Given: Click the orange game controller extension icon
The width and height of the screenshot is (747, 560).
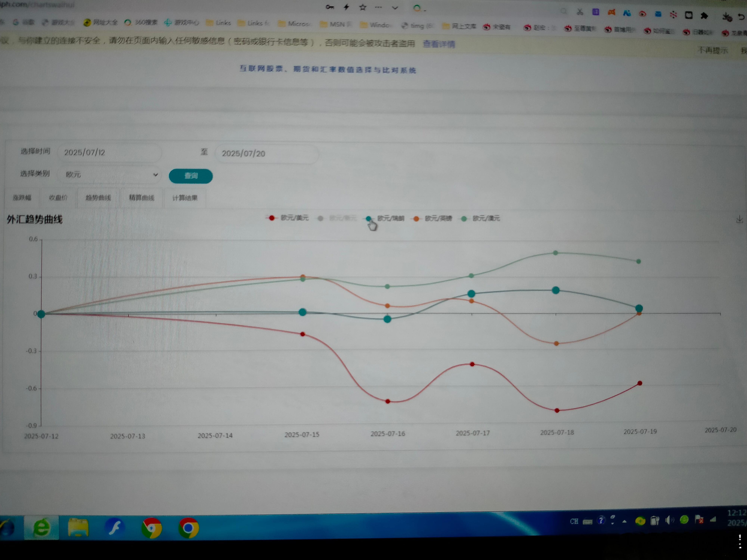Looking at the screenshot, I should click(612, 13).
